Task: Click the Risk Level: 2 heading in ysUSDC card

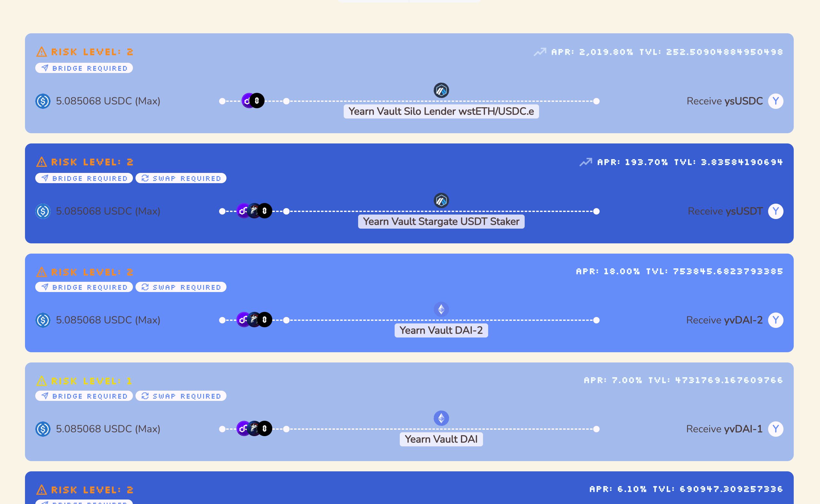Action: point(92,52)
